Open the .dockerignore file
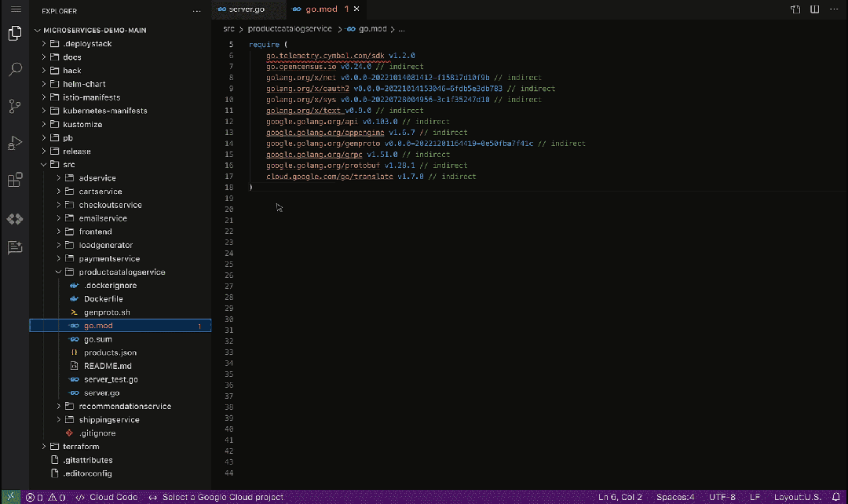Viewport: 848px width, 504px height. 111,286
